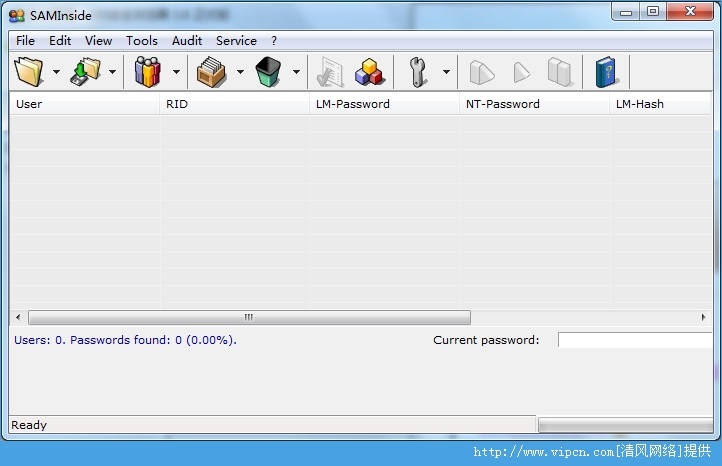Close the SAMInside window
This screenshot has width=722, height=466.
click(x=690, y=12)
